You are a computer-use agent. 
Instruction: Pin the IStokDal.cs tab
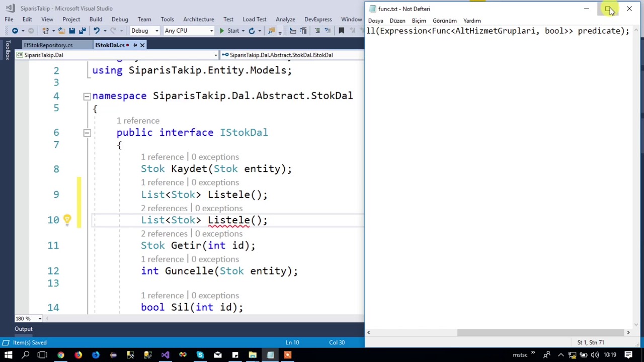coord(134,45)
